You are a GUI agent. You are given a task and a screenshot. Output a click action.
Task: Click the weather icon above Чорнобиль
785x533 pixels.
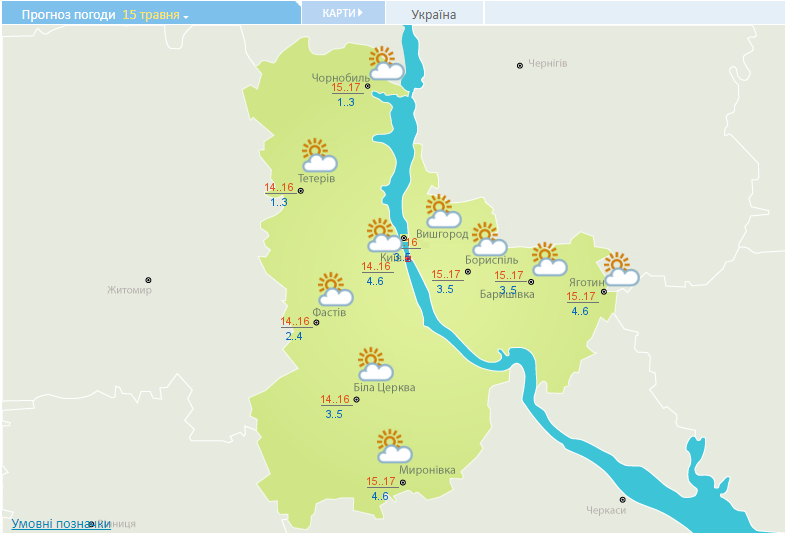[x=385, y=63]
